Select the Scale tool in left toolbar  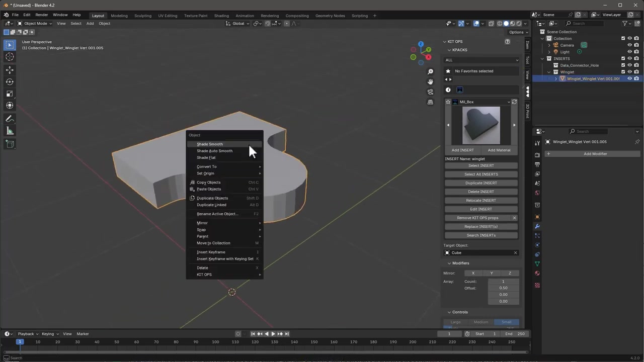pos(10,94)
